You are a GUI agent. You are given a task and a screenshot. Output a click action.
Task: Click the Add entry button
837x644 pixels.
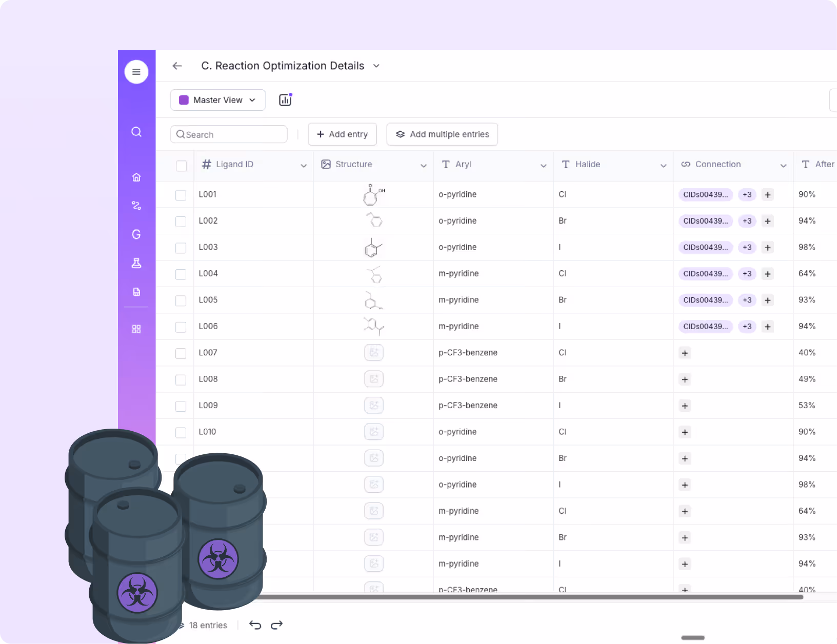click(342, 134)
